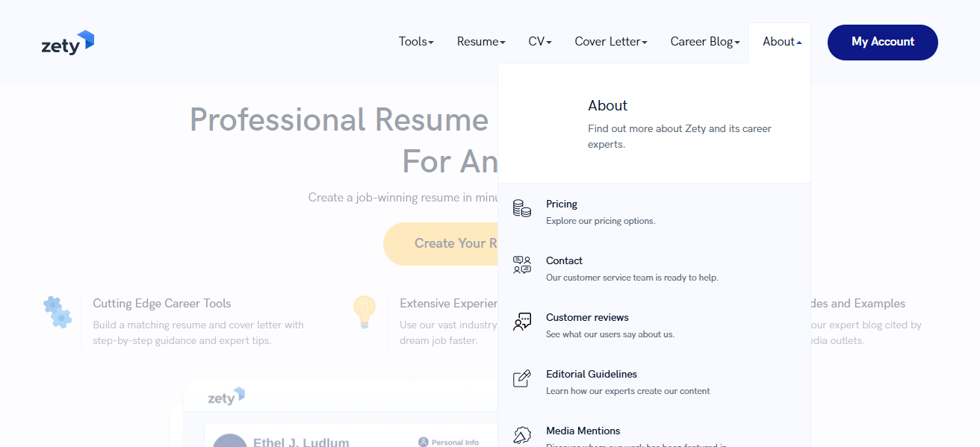This screenshot has width=980, height=447.
Task: Click the Zety logo in the header
Action: (x=68, y=43)
